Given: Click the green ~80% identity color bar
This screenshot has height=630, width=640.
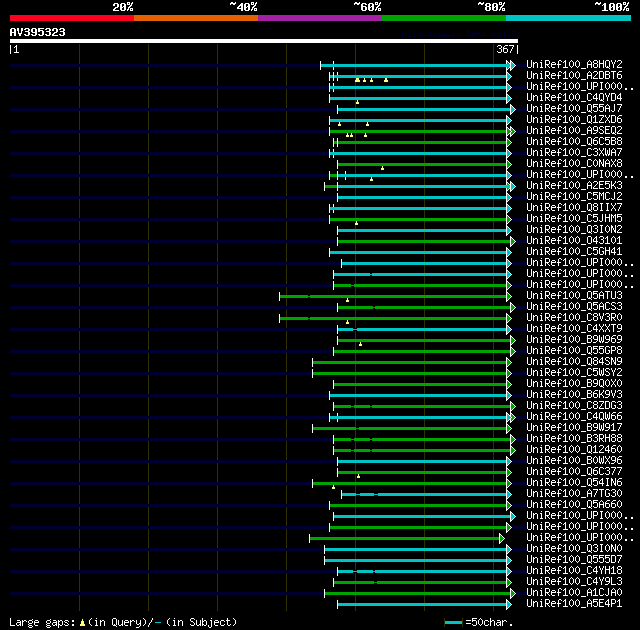Looking at the screenshot, I should coord(444,18).
